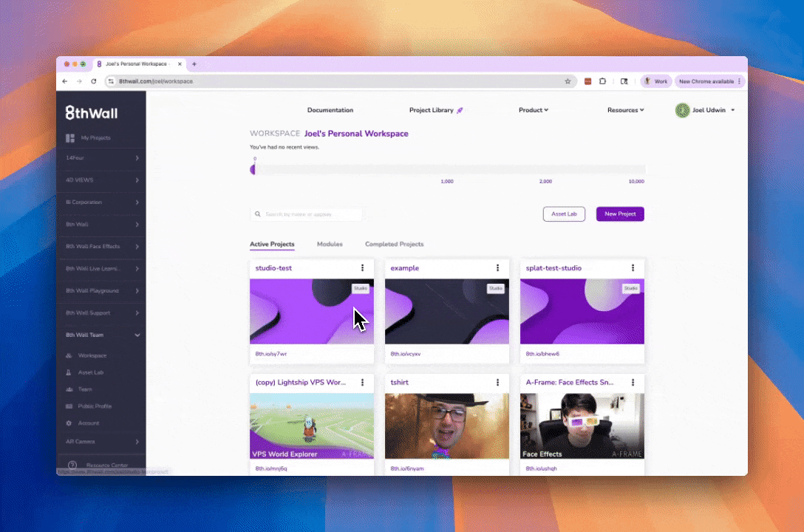Click the views usage progress bar
The image size is (804, 532).
(x=448, y=170)
